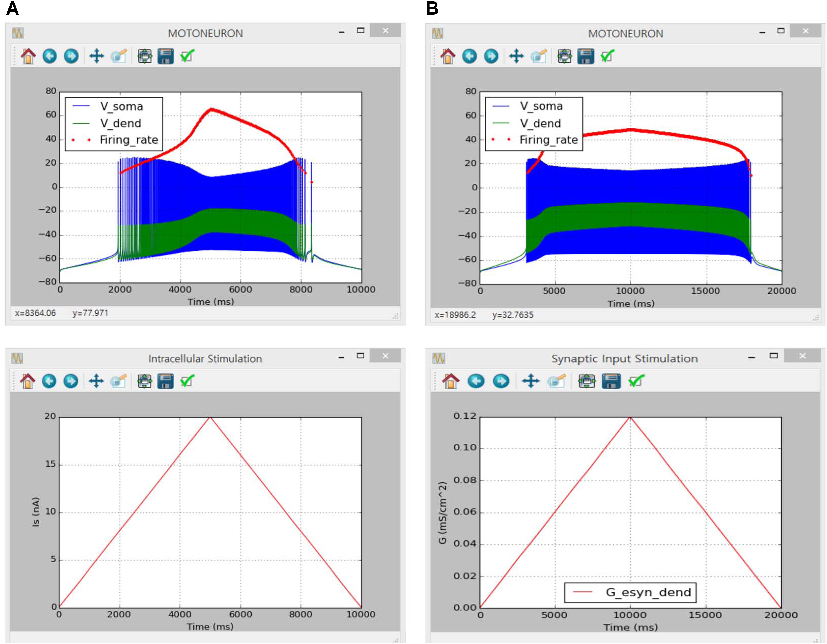Select Pan tool in panel A MOTONEURON toolbar
The width and height of the screenshot is (827, 644).
tap(97, 56)
